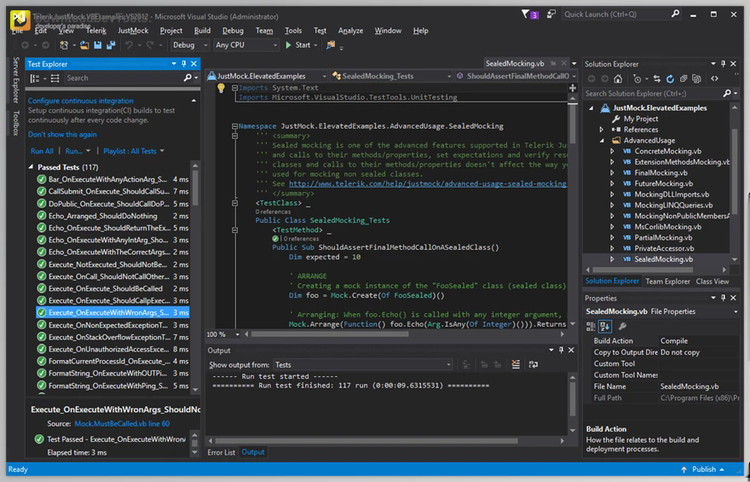Open the JustMock menu

(x=133, y=31)
